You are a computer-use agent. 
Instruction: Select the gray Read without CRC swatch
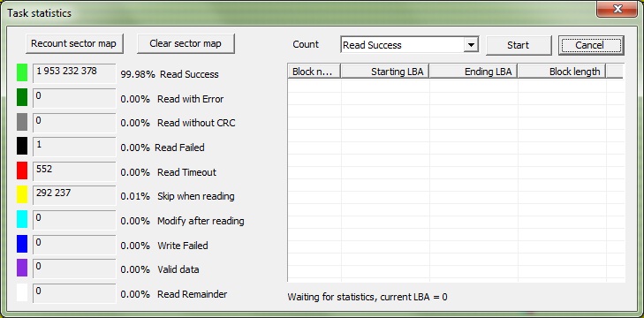tap(22, 122)
